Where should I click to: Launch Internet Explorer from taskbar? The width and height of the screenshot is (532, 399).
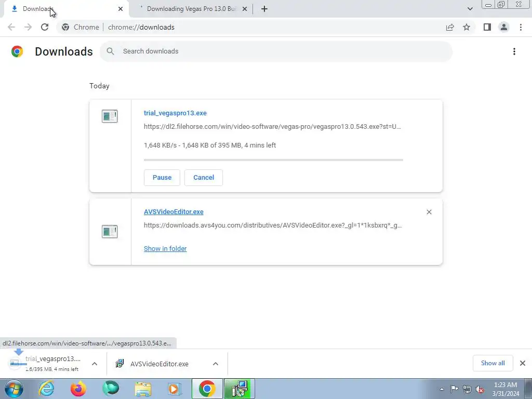click(46, 389)
